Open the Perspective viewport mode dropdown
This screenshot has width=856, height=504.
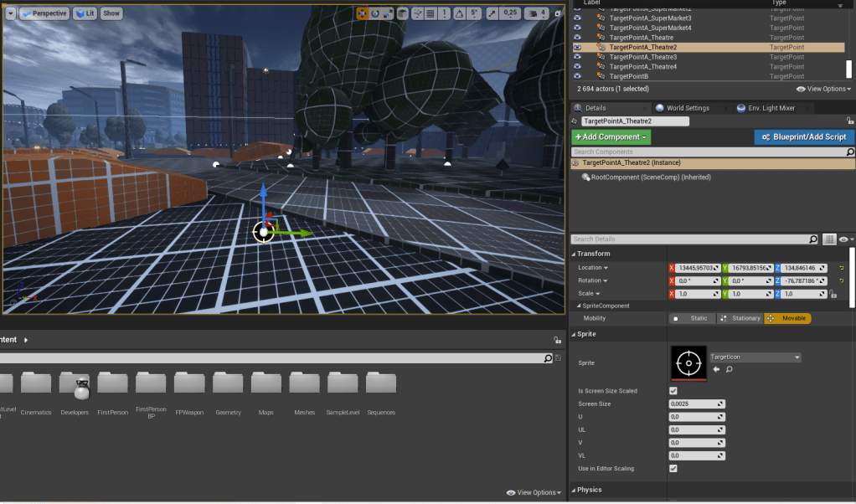point(44,13)
